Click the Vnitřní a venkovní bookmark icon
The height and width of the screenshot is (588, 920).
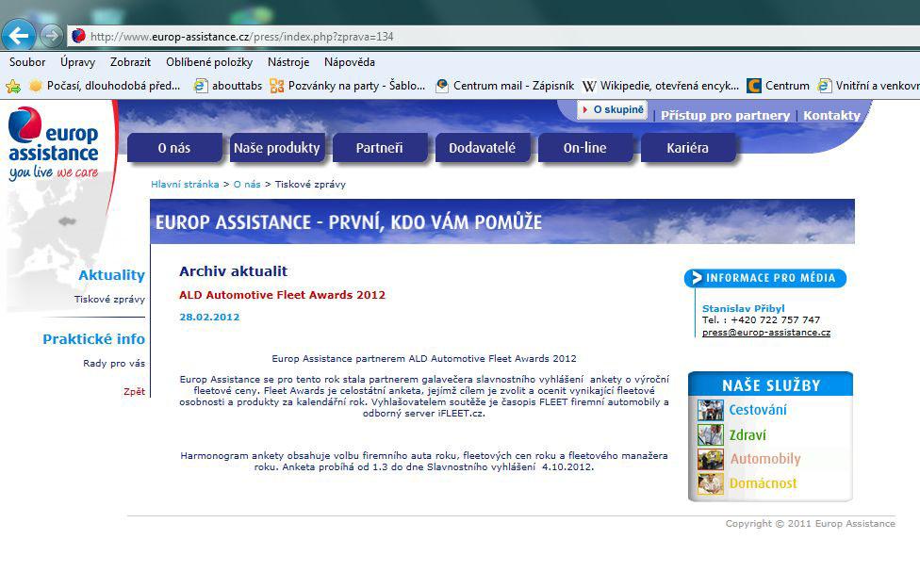point(825,86)
